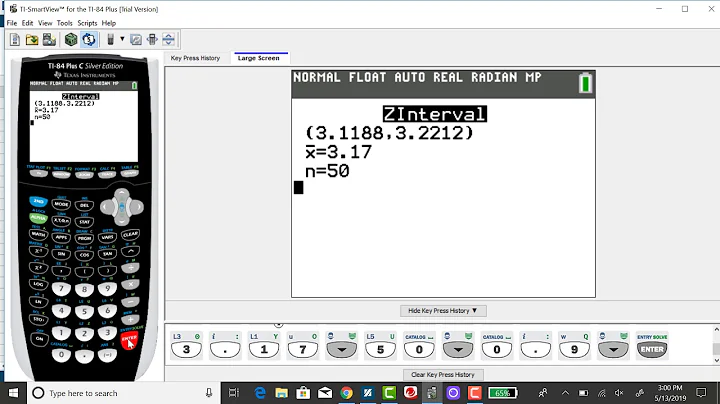Open Microsoft Edge from taskbar
Viewport: 720px width, 404px height.
click(260, 393)
